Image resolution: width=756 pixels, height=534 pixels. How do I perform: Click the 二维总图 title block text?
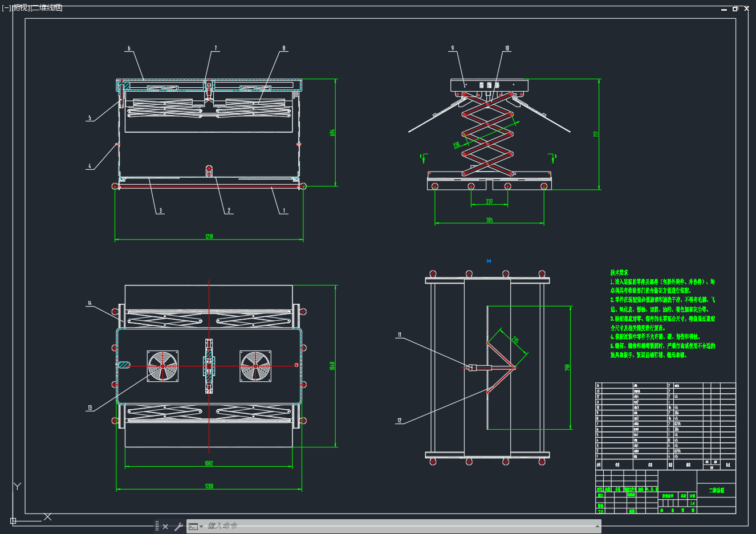(716, 490)
